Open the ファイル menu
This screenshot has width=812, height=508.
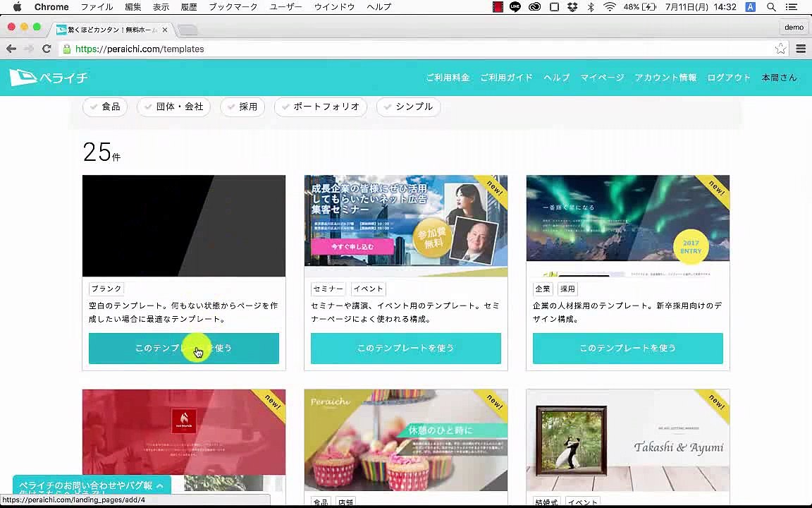pos(97,7)
